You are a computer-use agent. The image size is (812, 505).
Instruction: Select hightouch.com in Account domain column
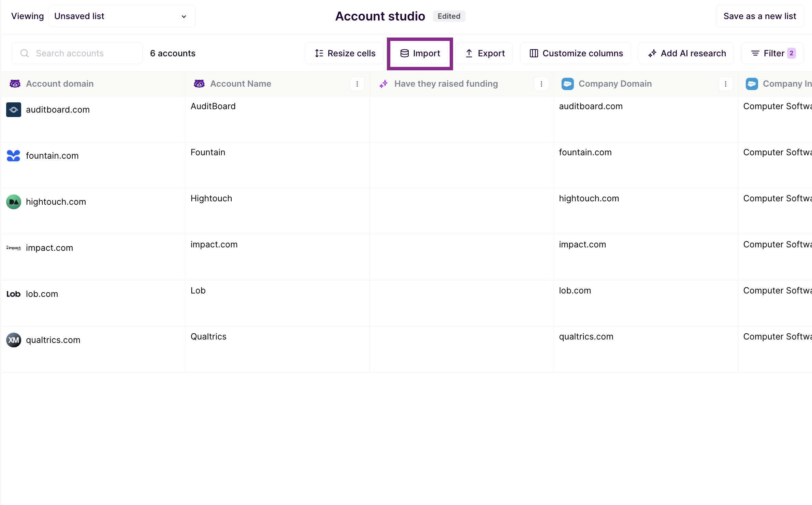click(56, 202)
